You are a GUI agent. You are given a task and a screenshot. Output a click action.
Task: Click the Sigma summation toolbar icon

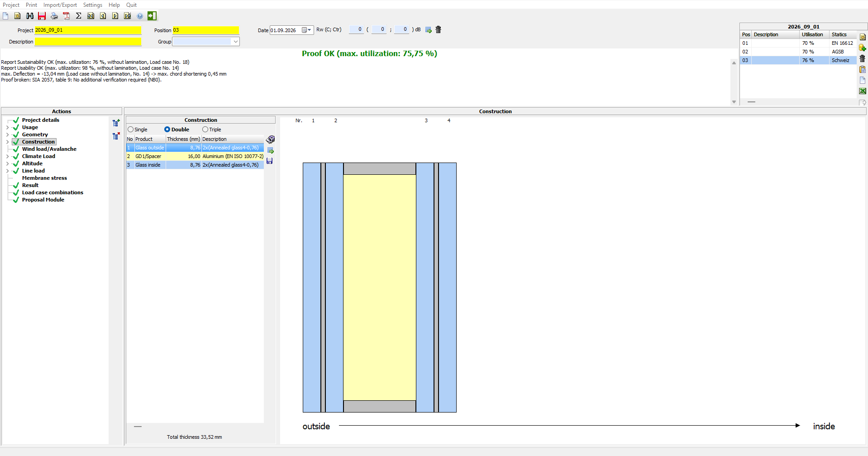click(79, 16)
